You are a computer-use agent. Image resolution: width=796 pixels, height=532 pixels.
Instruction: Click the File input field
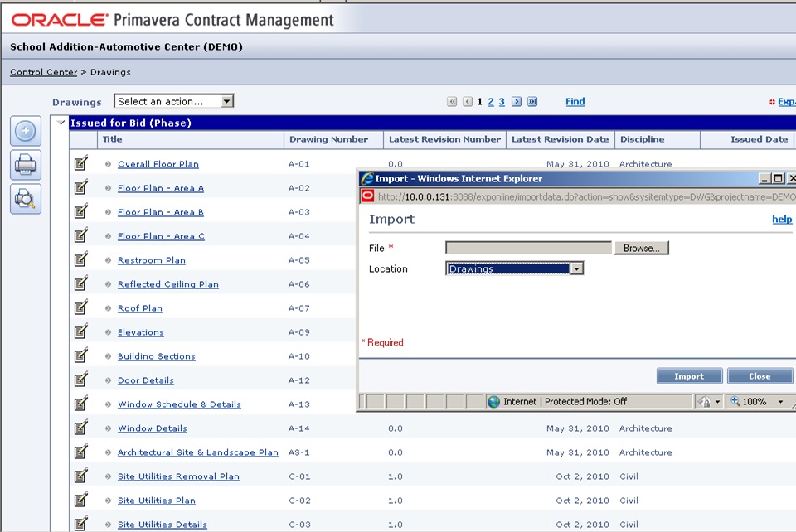coord(528,248)
